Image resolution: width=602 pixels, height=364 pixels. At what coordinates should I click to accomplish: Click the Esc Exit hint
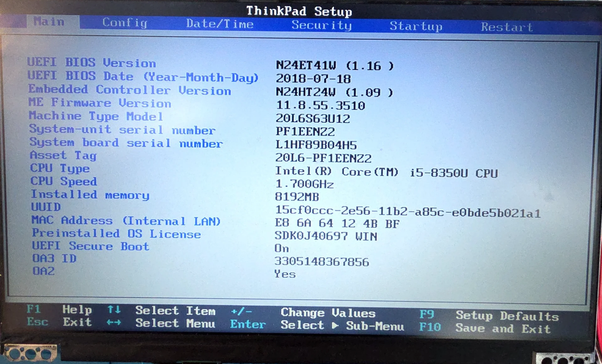click(x=60, y=322)
